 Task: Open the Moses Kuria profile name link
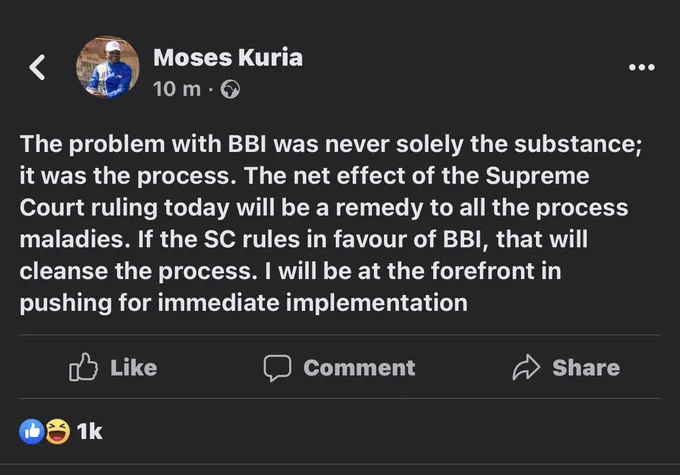click(x=228, y=58)
